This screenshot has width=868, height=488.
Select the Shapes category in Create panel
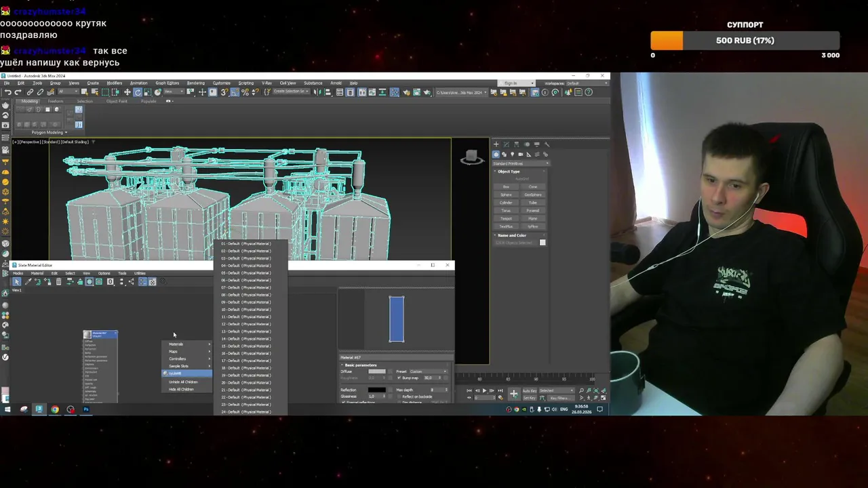click(505, 155)
